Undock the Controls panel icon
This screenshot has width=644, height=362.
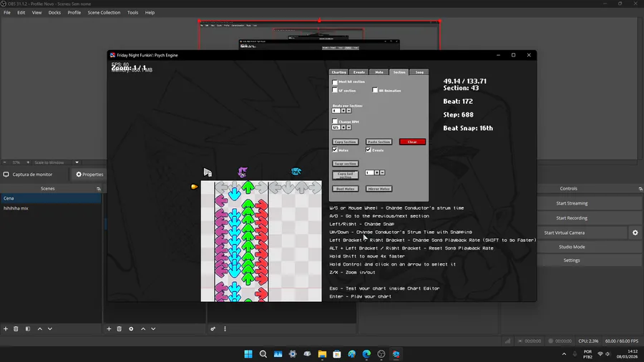coord(640,189)
